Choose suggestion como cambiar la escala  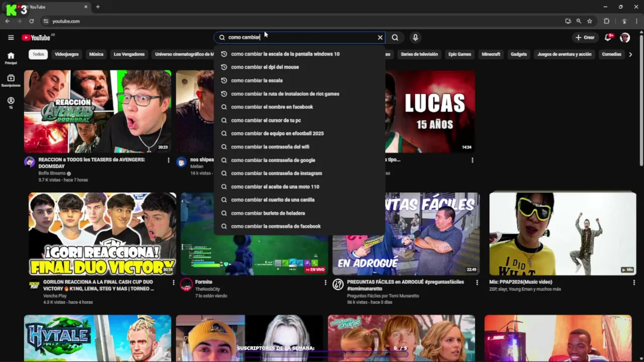click(x=299, y=80)
